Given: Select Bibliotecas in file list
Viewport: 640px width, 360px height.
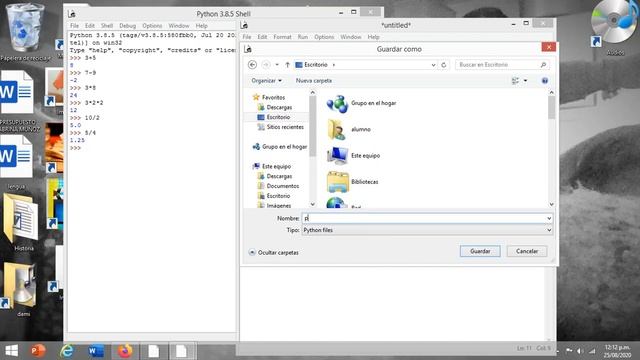Looking at the screenshot, I should point(353,182).
